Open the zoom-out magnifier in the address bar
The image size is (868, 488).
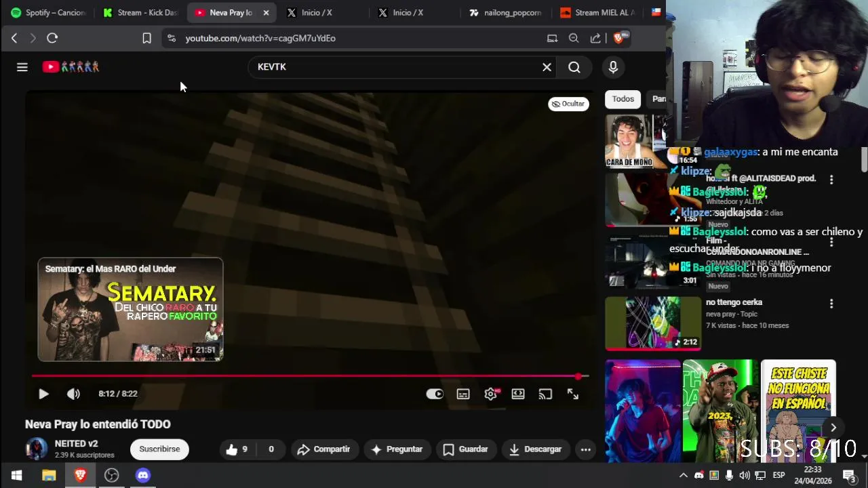[574, 39]
